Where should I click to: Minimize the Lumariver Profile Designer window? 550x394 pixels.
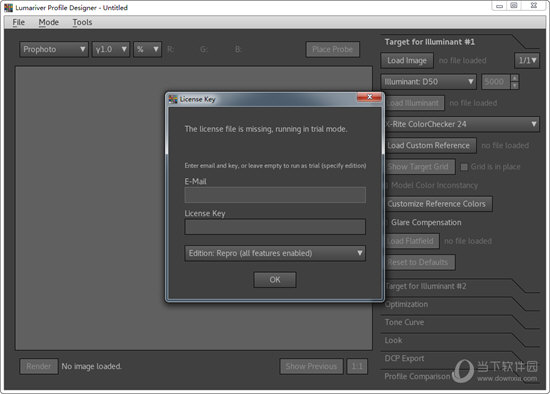click(500, 6)
